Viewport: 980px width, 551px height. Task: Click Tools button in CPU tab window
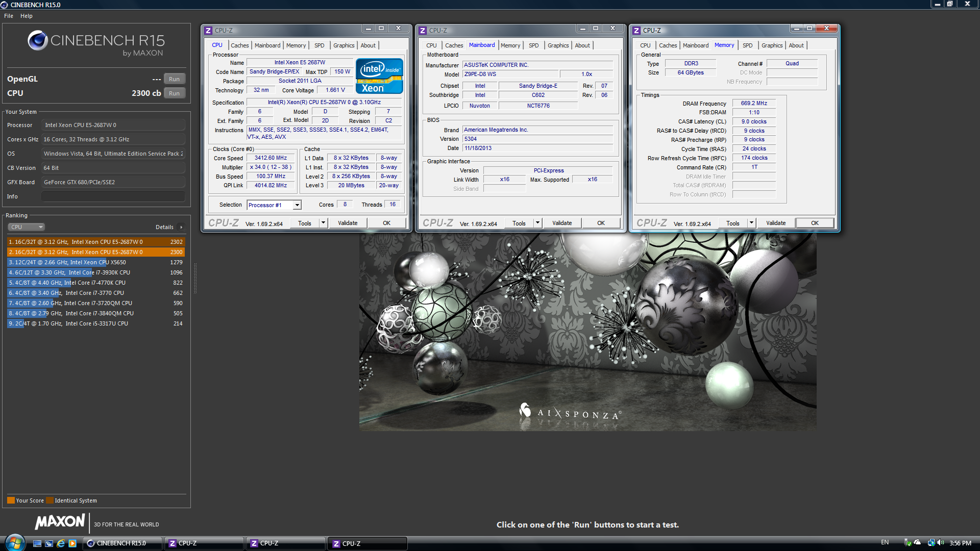pyautogui.click(x=305, y=223)
